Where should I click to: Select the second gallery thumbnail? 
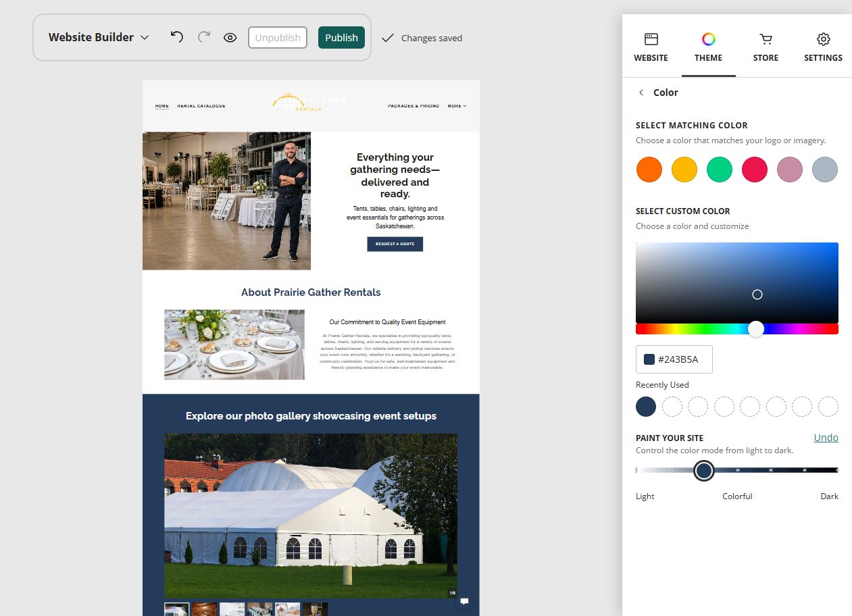pos(205,609)
